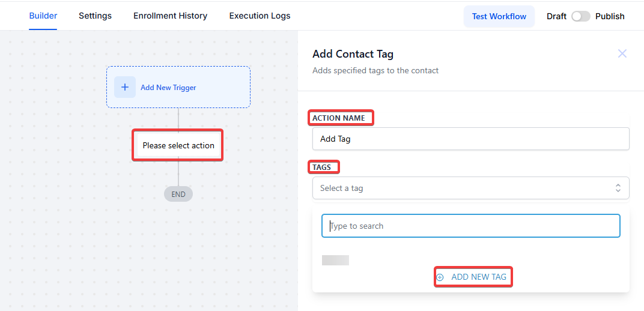Open the Builder tab
The width and height of the screenshot is (644, 311).
point(43,16)
